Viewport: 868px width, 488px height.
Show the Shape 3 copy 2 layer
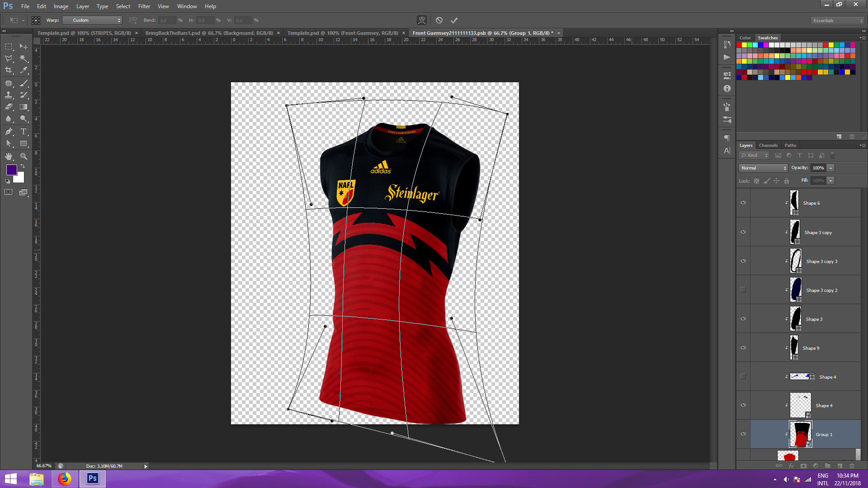pos(743,290)
